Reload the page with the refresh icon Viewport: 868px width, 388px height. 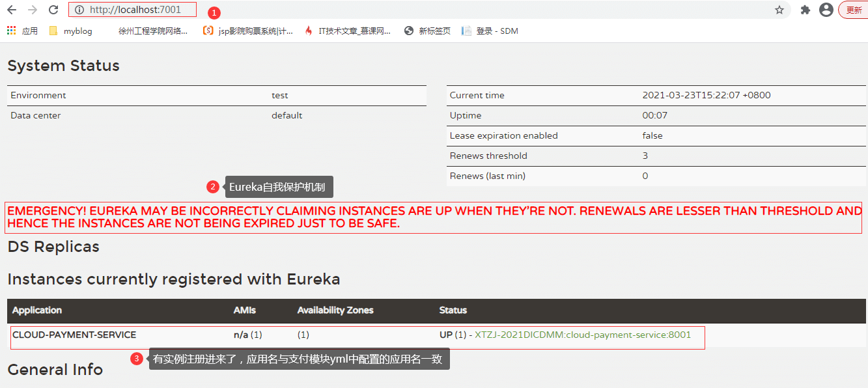pyautogui.click(x=53, y=10)
